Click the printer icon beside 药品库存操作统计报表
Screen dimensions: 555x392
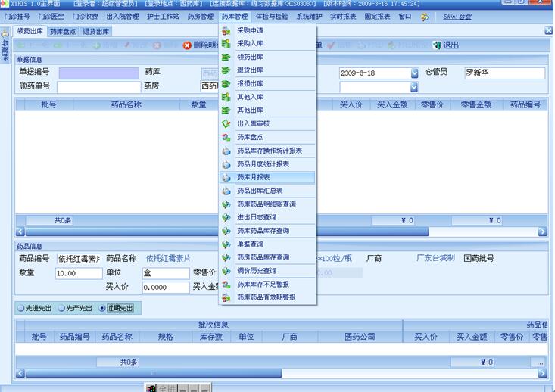[226, 151]
